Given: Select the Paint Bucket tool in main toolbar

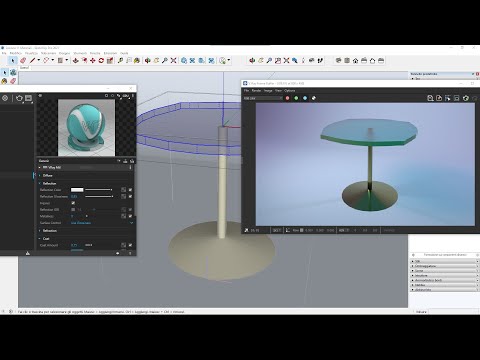Looking at the screenshot, I should point(137,61).
